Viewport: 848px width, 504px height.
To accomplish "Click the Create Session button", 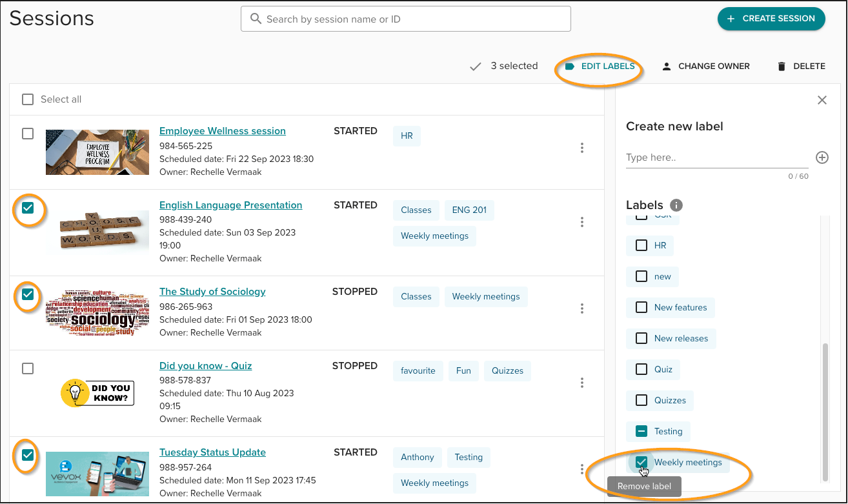I will click(771, 19).
